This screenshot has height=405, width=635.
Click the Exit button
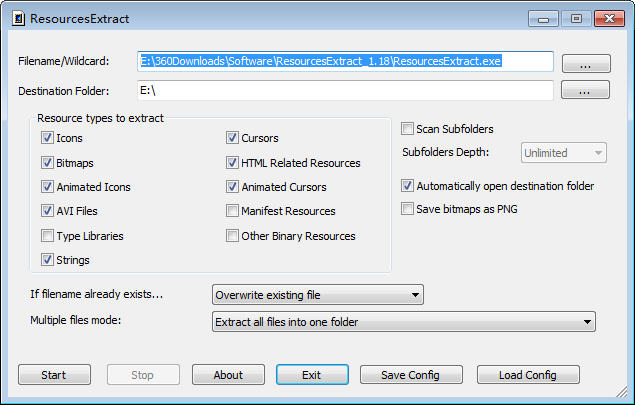312,375
